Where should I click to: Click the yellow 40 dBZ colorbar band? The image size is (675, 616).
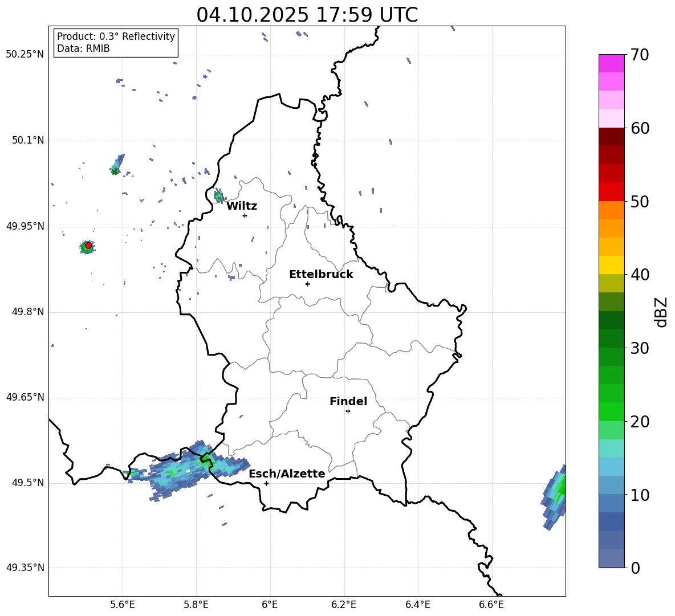click(612, 265)
